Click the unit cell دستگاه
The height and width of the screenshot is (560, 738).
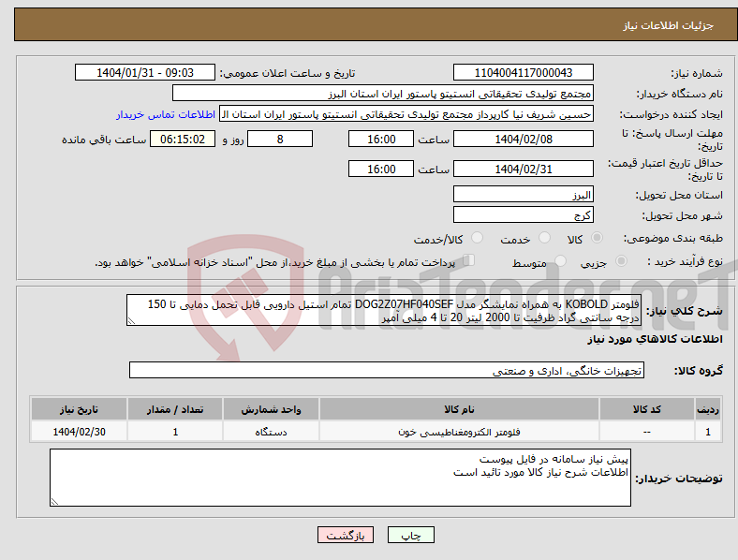(271, 432)
